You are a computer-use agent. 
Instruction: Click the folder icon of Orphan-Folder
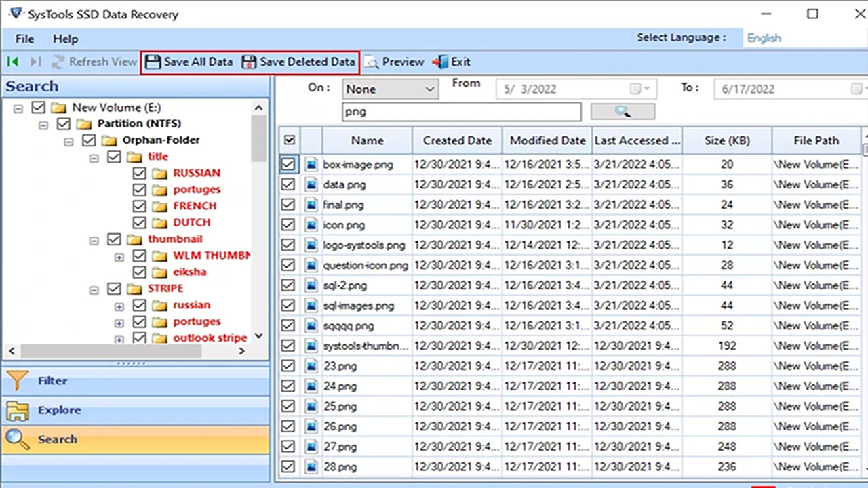click(x=109, y=140)
